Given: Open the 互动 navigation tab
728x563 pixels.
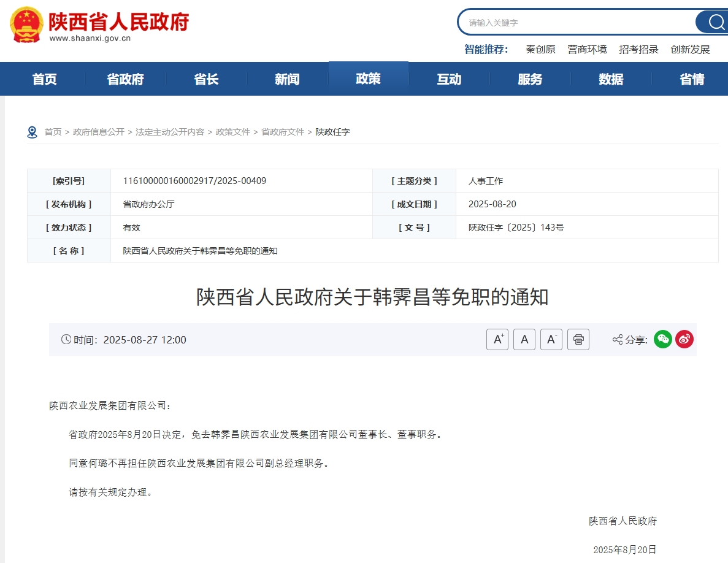Looking at the screenshot, I should pos(449,79).
